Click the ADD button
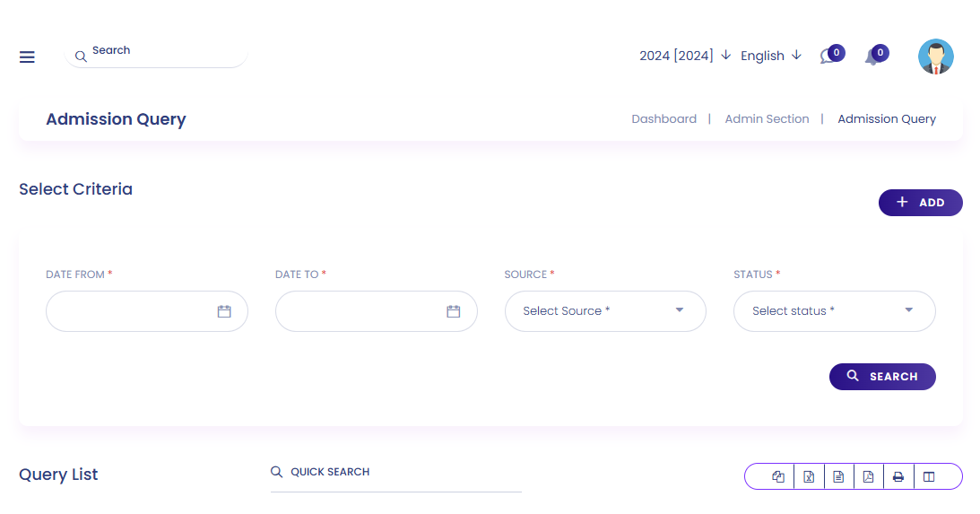The height and width of the screenshot is (514, 980). tap(920, 203)
